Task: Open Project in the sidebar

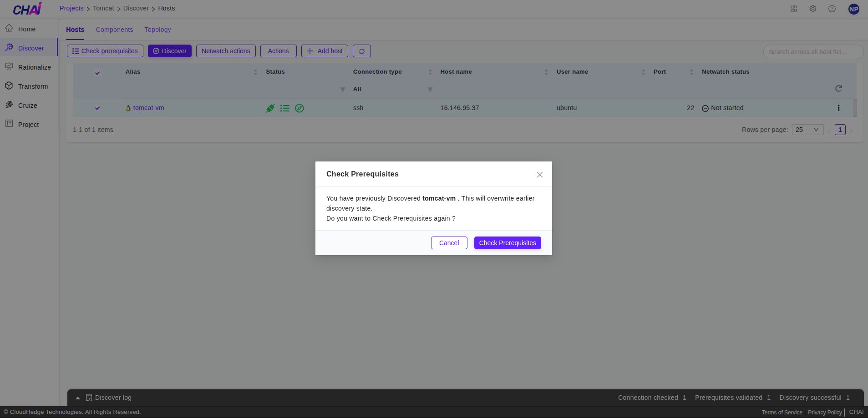Action: tap(28, 125)
